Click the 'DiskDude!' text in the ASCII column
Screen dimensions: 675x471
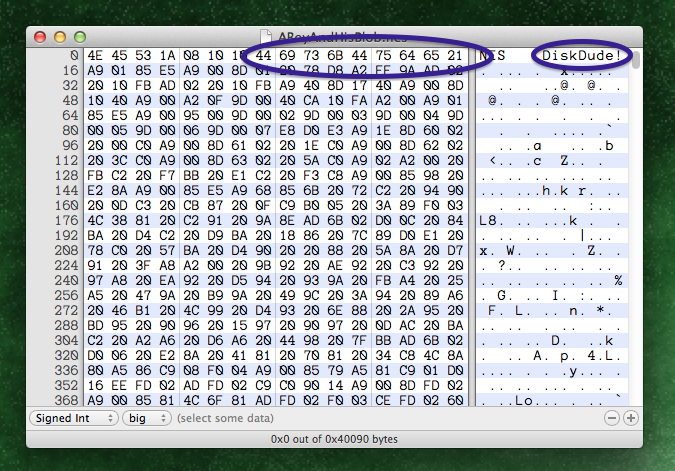(x=581, y=56)
